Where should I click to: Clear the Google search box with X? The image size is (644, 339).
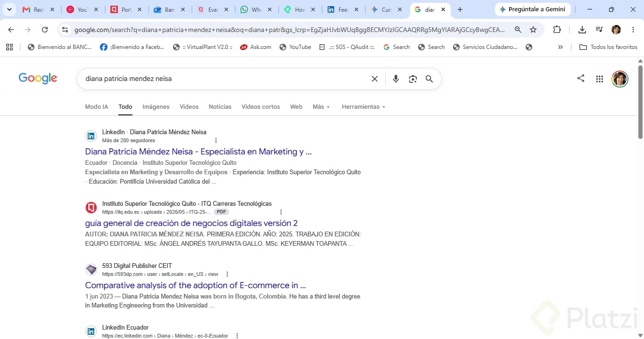(375, 79)
